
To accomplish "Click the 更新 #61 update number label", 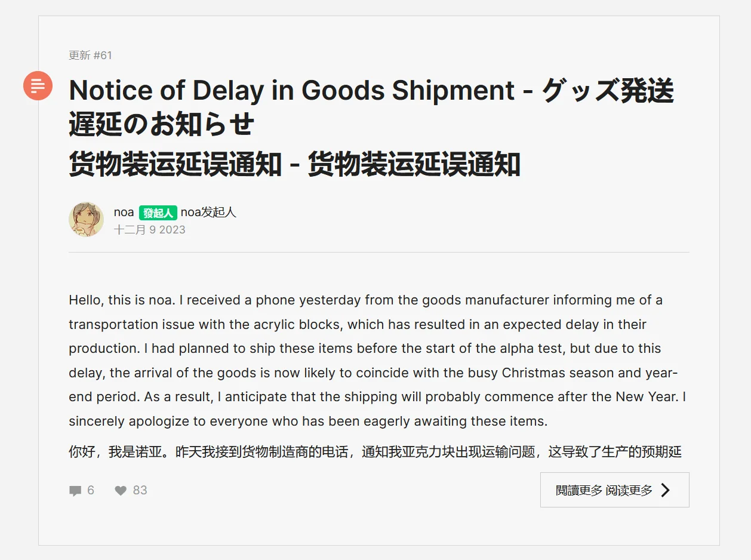I will click(x=90, y=56).
